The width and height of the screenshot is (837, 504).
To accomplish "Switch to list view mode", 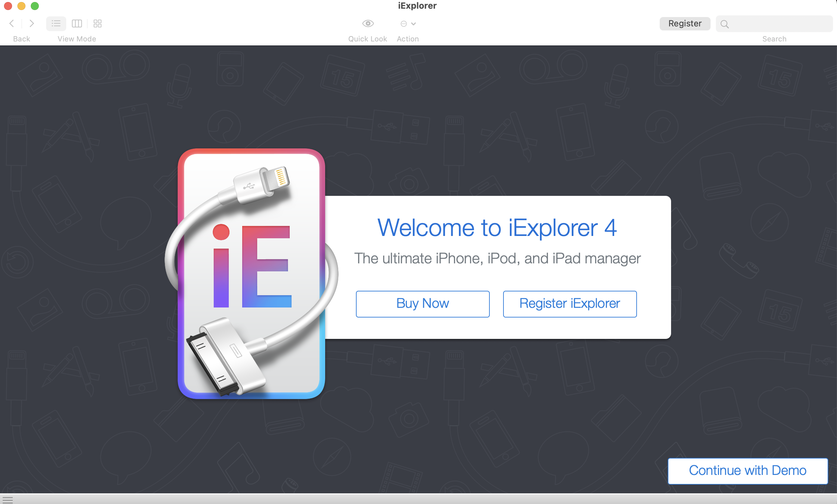I will coord(56,23).
